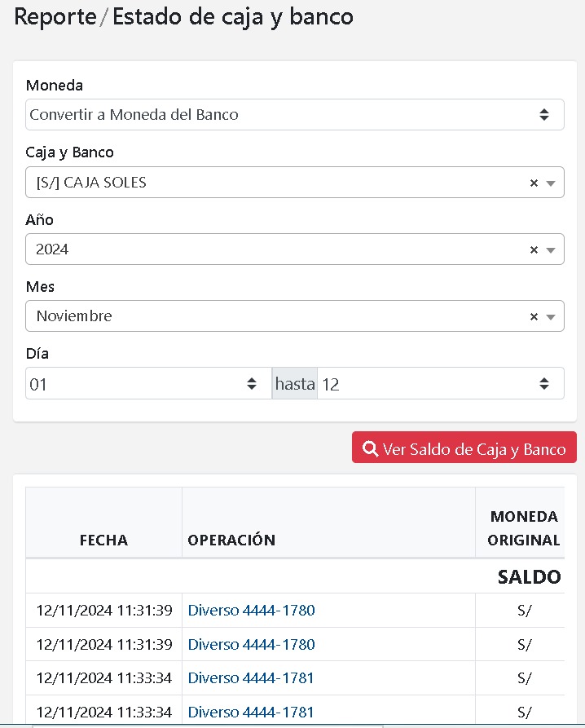Image resolution: width=585 pixels, height=728 pixels.
Task: Expand the Mes dropdown arrow
Action: (552, 317)
